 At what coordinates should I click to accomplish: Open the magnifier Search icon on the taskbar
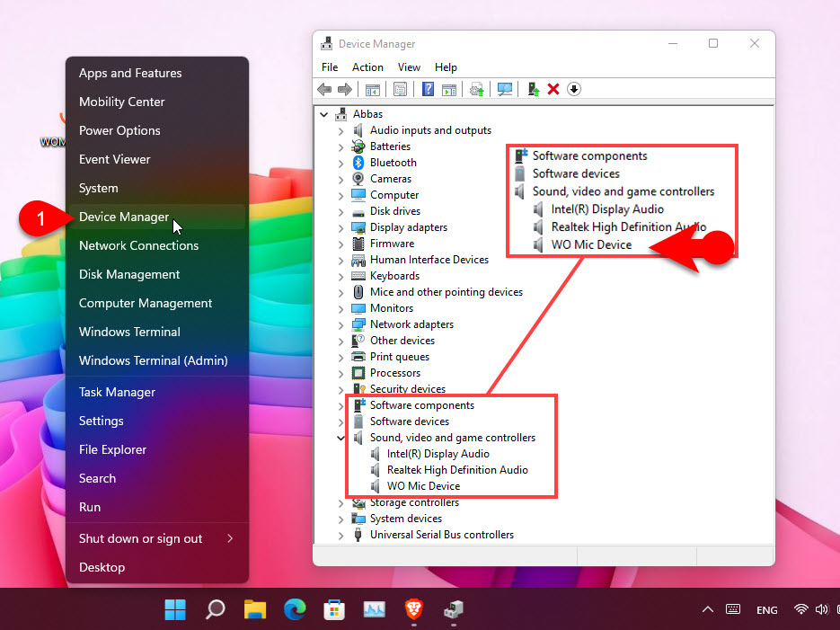[215, 609]
